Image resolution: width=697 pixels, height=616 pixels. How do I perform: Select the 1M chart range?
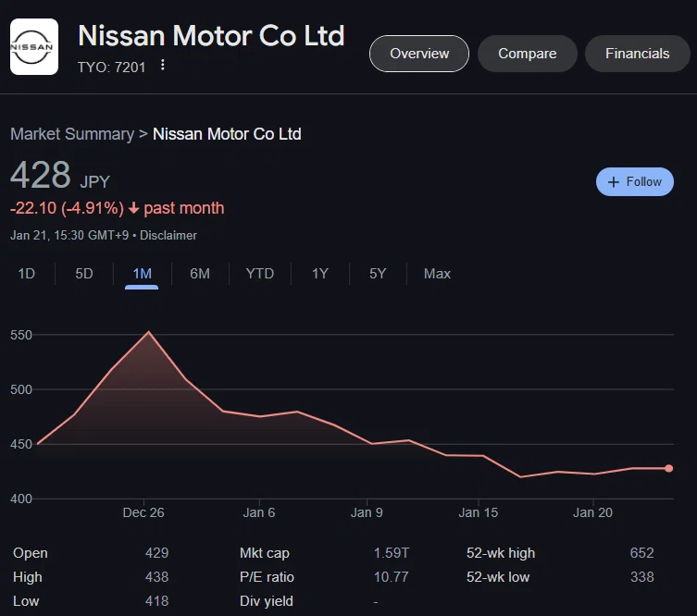coord(142,274)
